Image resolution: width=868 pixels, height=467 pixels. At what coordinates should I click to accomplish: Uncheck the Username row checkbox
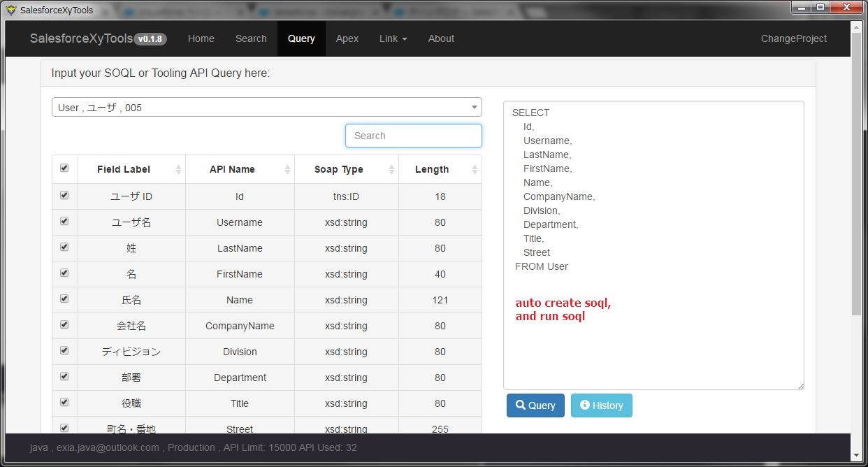pos(64,221)
